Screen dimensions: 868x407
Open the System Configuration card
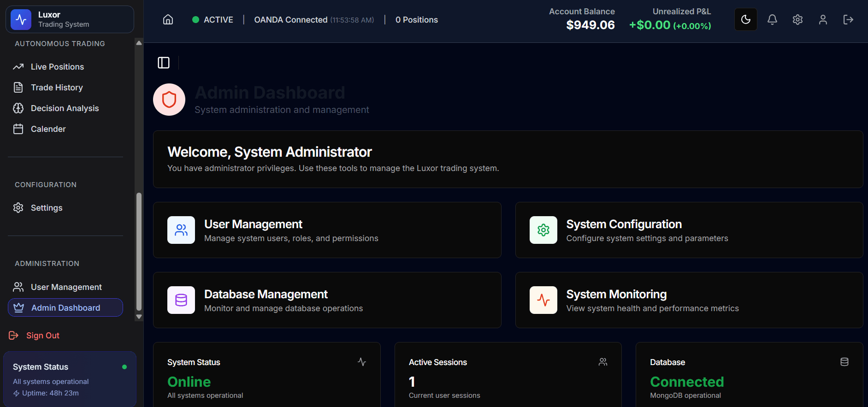coord(689,230)
